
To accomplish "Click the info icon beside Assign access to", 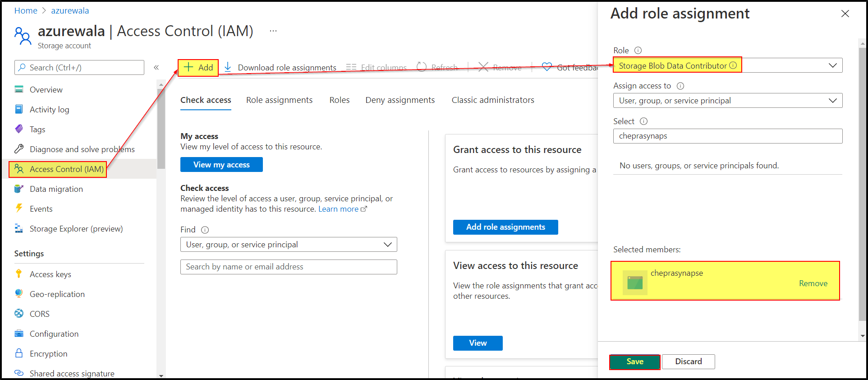I will 680,86.
